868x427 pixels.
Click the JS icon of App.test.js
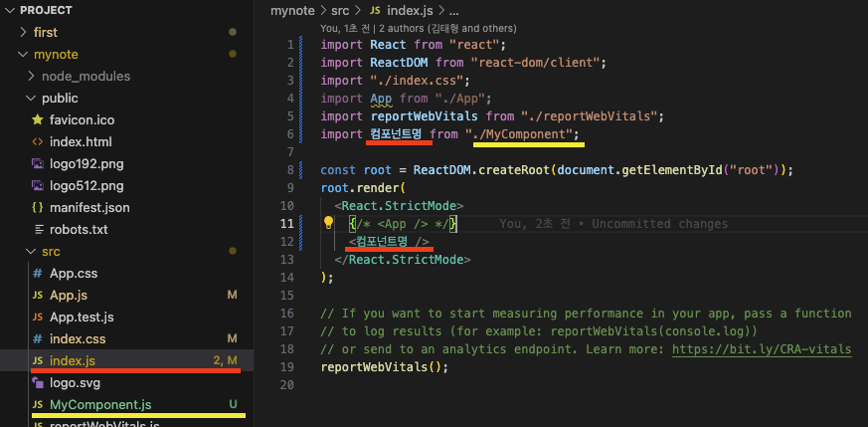(38, 318)
